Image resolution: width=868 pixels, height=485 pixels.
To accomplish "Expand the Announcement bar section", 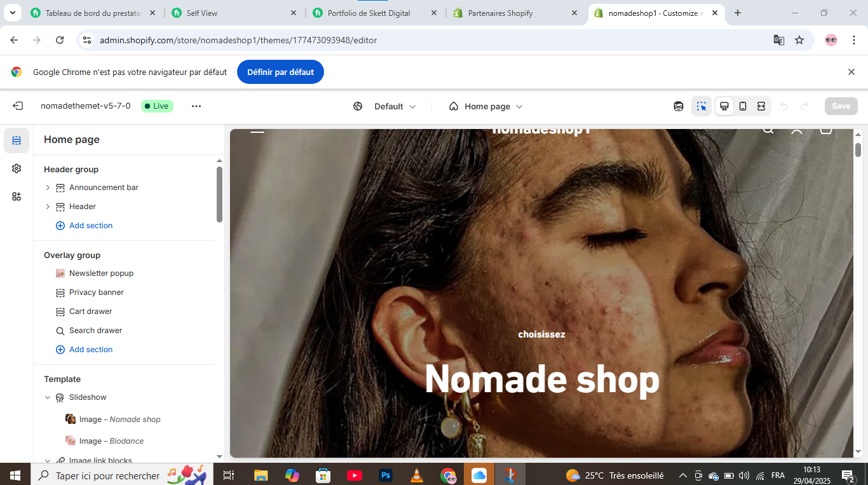I will (48, 188).
